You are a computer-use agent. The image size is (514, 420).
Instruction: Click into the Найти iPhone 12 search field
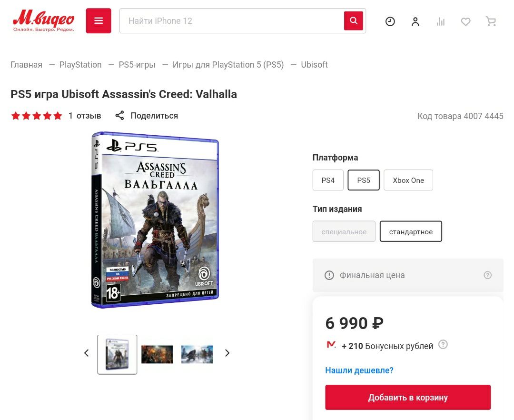tap(232, 20)
